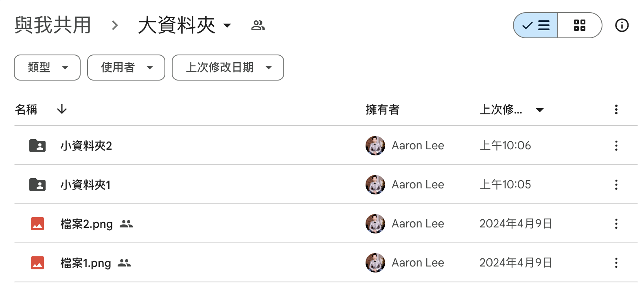This screenshot has height=297, width=644.
Task: Open the 上次修改日期 filter dropdown
Action: (x=228, y=68)
